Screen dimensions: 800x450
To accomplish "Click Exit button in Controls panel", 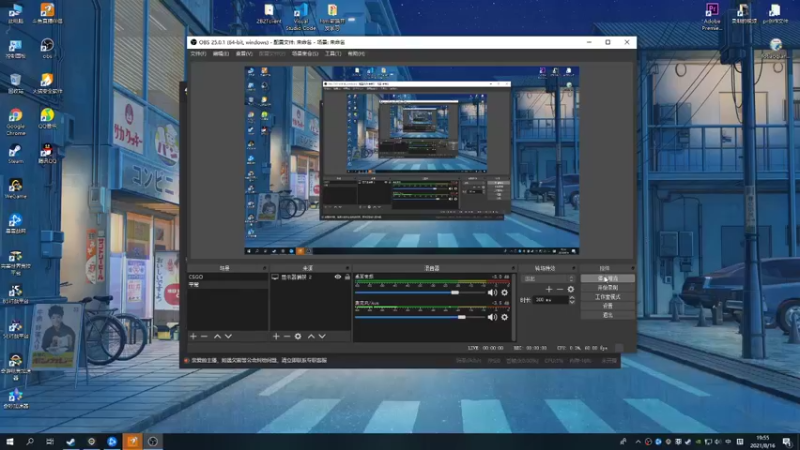I will (x=607, y=315).
